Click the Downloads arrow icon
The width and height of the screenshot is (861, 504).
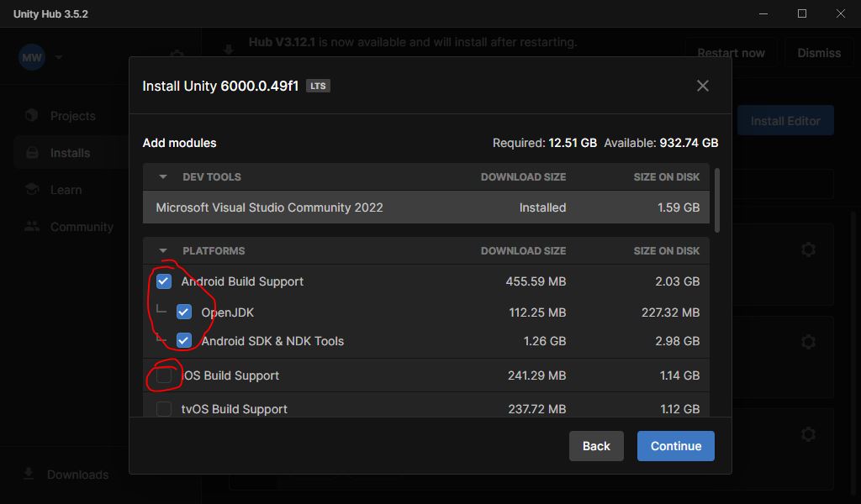coord(29,475)
